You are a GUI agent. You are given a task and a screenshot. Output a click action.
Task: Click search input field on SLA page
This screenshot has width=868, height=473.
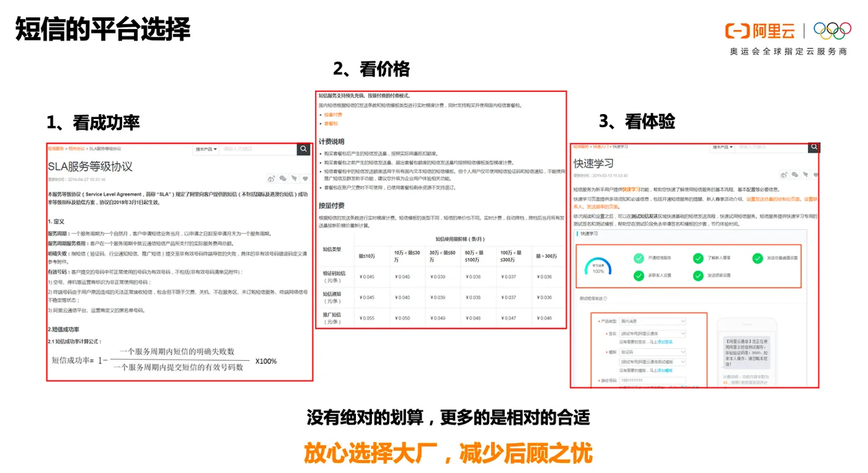point(258,149)
